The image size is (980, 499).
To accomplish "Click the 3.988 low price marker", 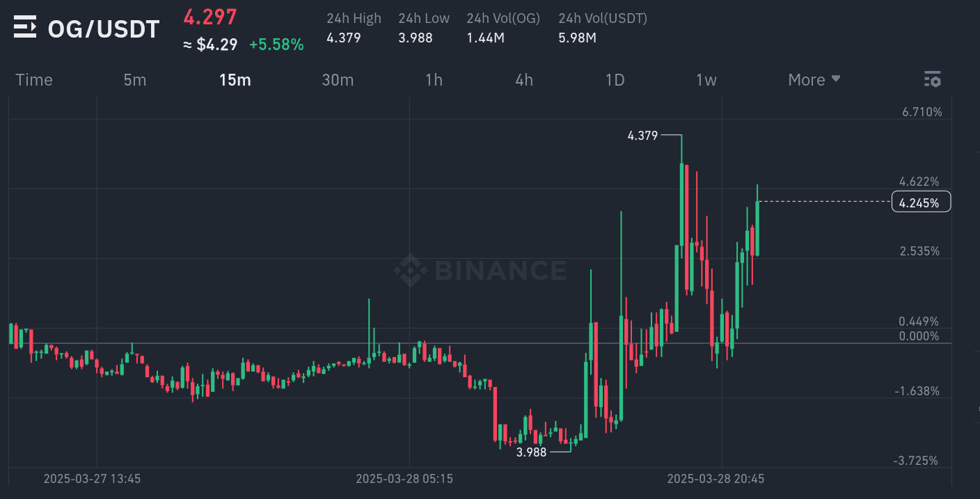I will point(530,451).
